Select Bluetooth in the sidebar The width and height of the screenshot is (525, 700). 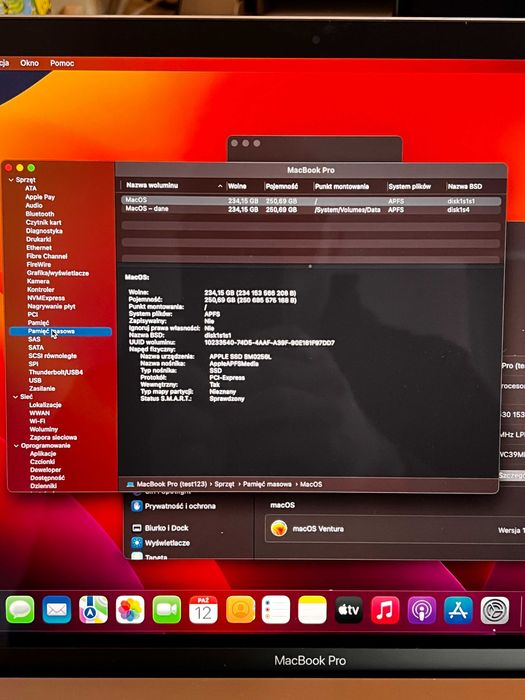point(40,214)
